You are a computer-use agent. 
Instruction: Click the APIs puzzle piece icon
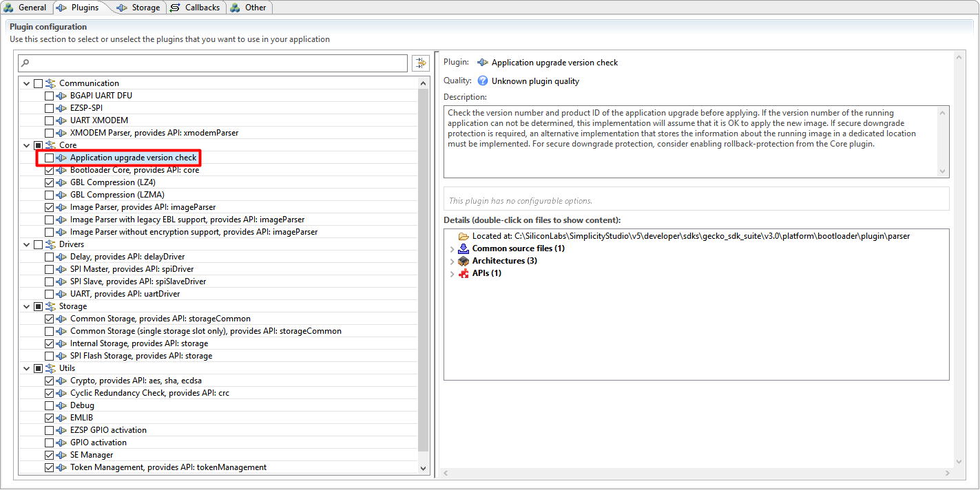(463, 273)
